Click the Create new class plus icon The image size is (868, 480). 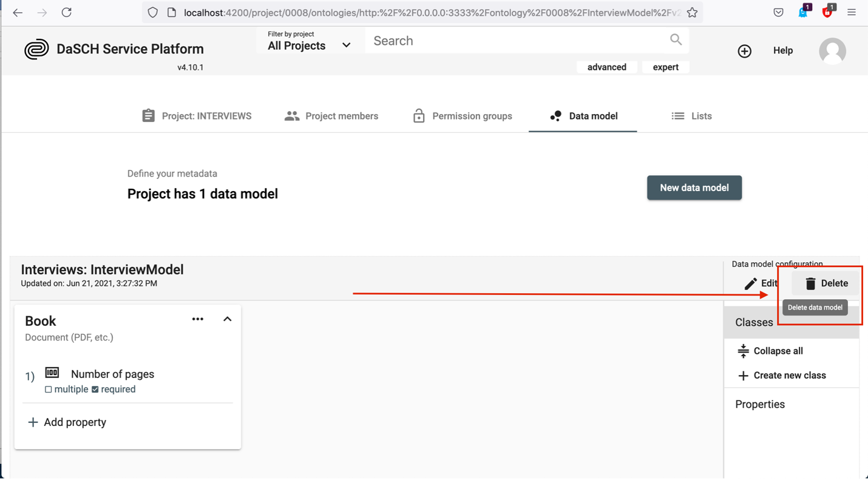click(x=743, y=375)
